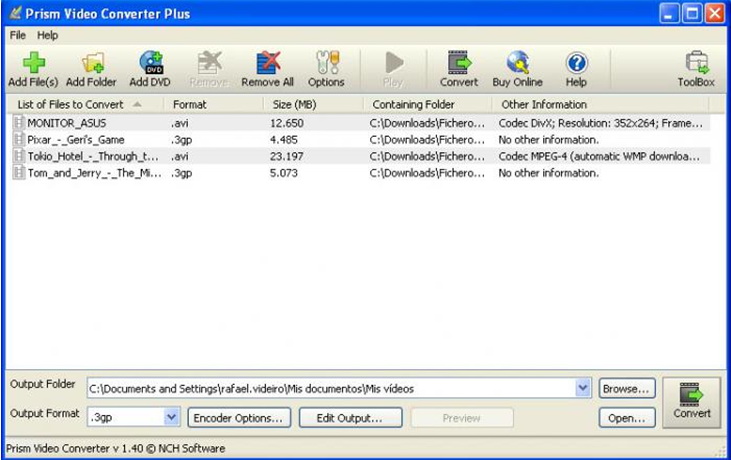Select the Pixar_-_Geri's_Game file row
This screenshot has width=731, height=460.
pos(359,139)
